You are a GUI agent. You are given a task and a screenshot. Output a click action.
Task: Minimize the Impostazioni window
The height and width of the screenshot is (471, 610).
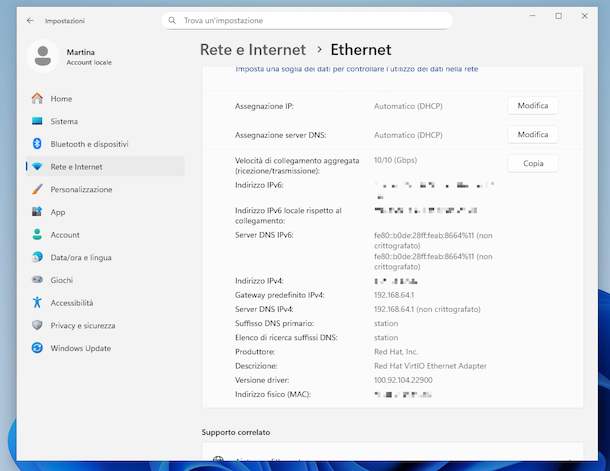pos(533,16)
